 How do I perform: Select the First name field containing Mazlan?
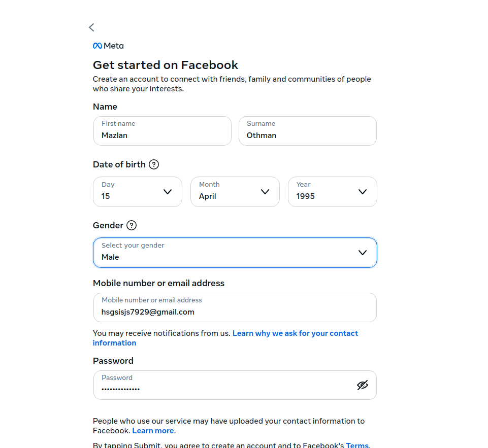tap(162, 131)
